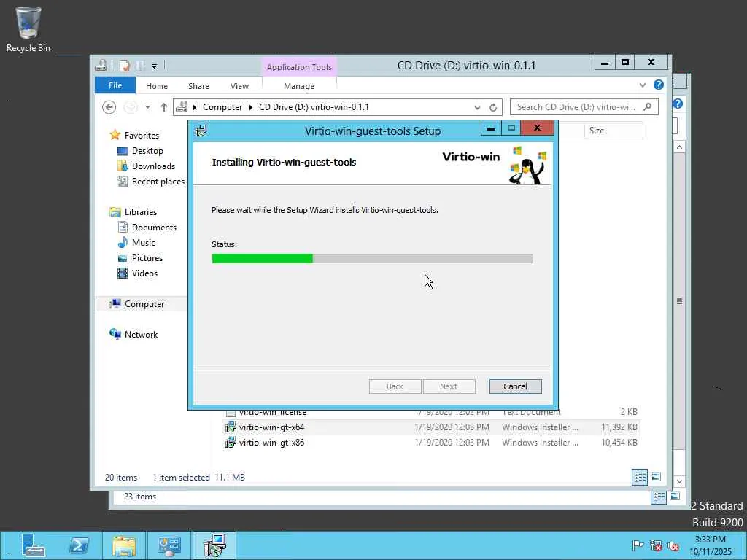Click background window's large icons view icon
This screenshot has width=747, height=560.
click(x=675, y=497)
